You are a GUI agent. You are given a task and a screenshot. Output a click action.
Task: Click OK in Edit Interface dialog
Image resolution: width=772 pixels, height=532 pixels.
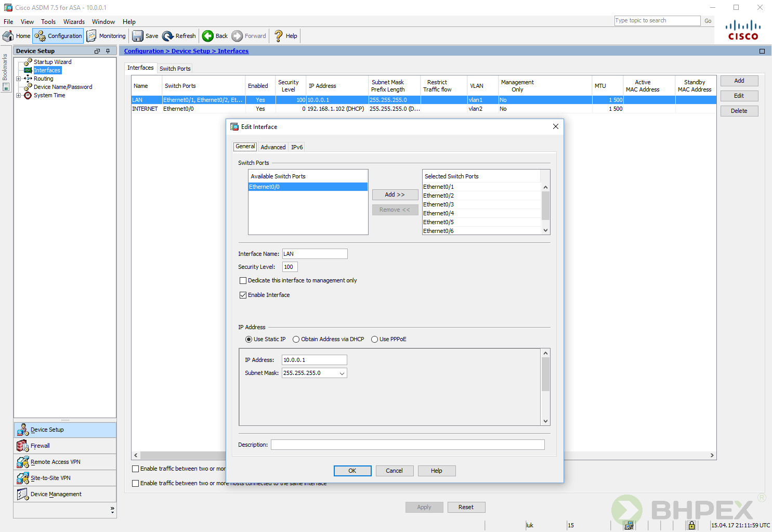click(x=352, y=471)
